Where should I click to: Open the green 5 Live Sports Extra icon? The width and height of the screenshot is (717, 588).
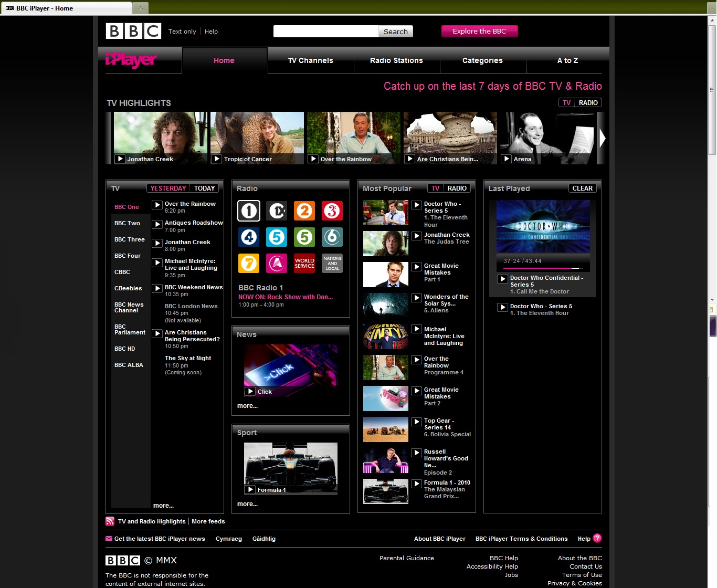[x=304, y=237]
